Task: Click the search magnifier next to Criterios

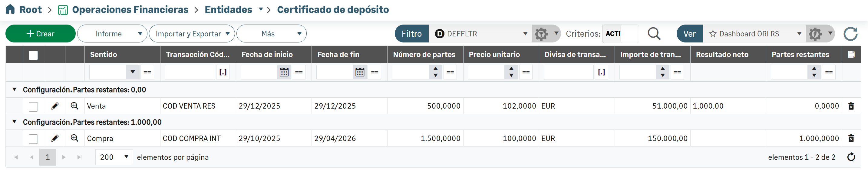Action: (x=654, y=34)
